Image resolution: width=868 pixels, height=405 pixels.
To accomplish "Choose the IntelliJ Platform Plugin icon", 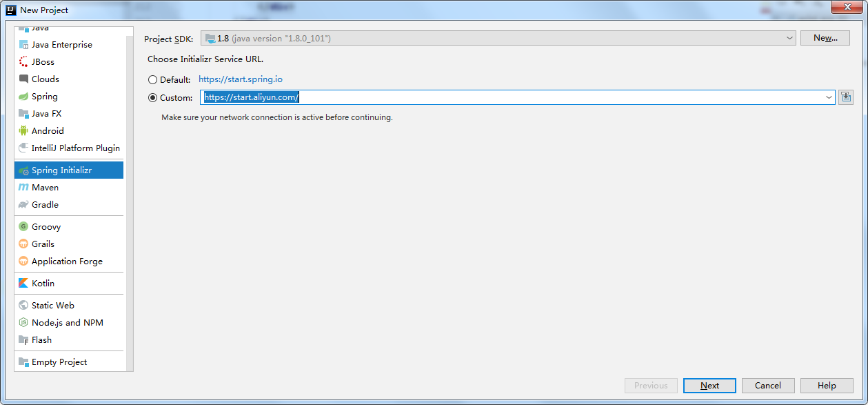I will (24, 148).
